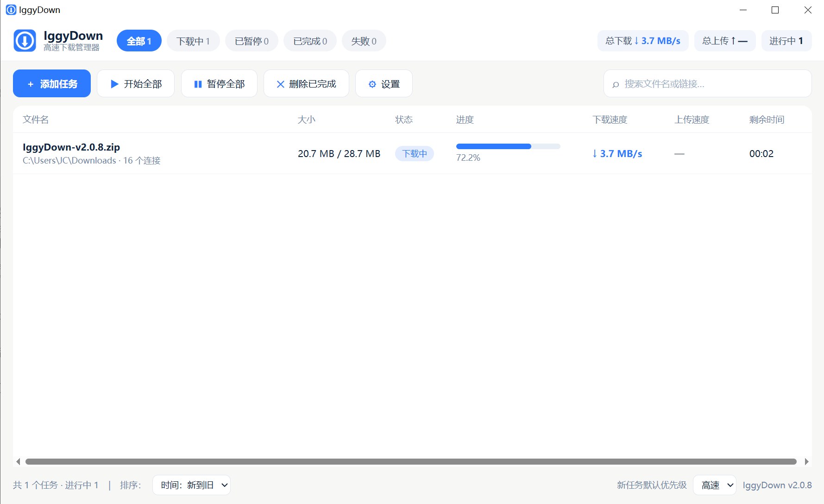Sort by the 文件名 column header
Viewport: 824px width, 504px height.
36,120
